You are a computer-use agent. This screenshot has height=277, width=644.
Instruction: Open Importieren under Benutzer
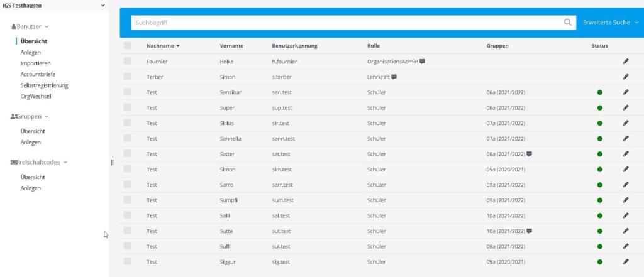(x=36, y=63)
